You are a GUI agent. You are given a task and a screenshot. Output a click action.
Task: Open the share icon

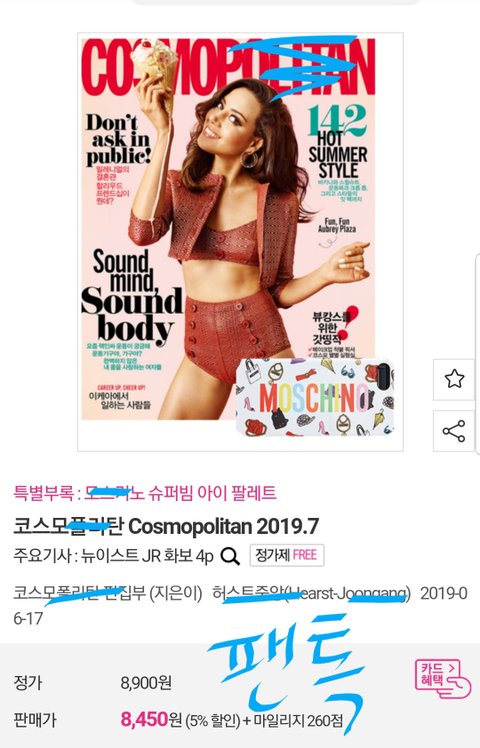454,431
